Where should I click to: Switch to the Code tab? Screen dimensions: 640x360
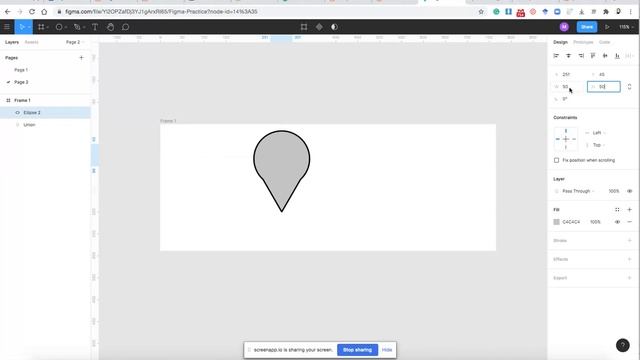pyautogui.click(x=604, y=42)
